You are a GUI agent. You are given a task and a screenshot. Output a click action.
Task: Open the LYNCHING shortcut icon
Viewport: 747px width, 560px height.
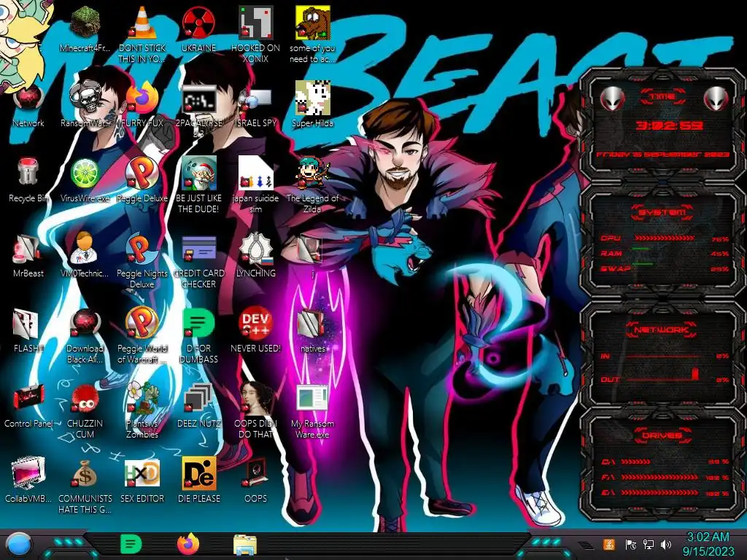255,248
